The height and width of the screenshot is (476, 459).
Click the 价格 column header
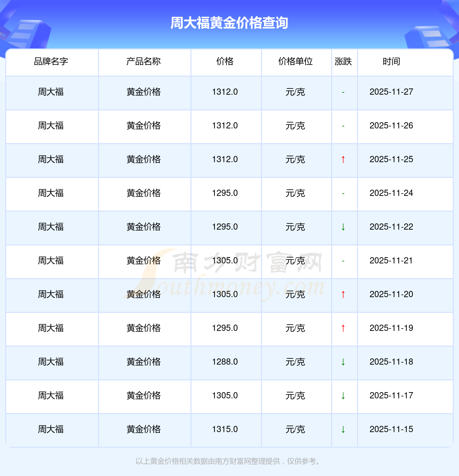[225, 61]
